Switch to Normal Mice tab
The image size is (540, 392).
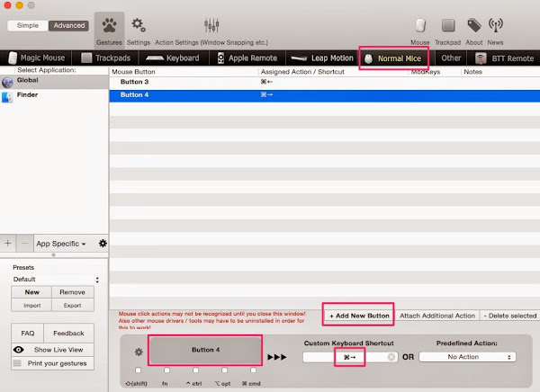393,58
